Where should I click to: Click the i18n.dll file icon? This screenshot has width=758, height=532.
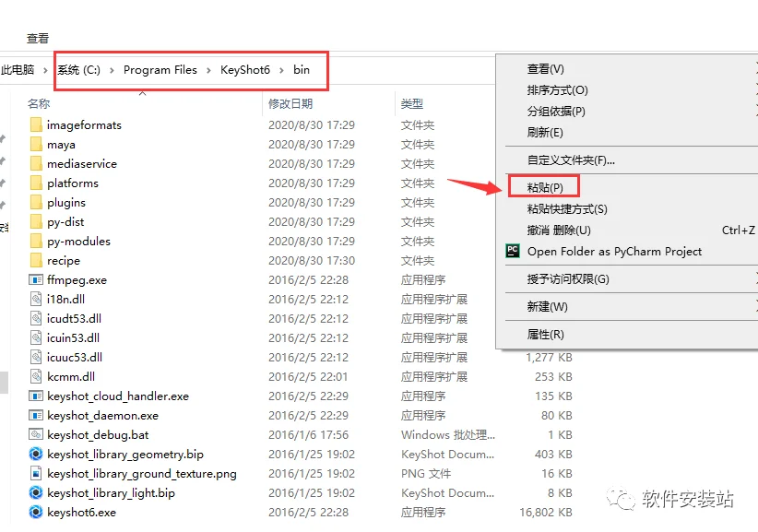tap(36, 299)
